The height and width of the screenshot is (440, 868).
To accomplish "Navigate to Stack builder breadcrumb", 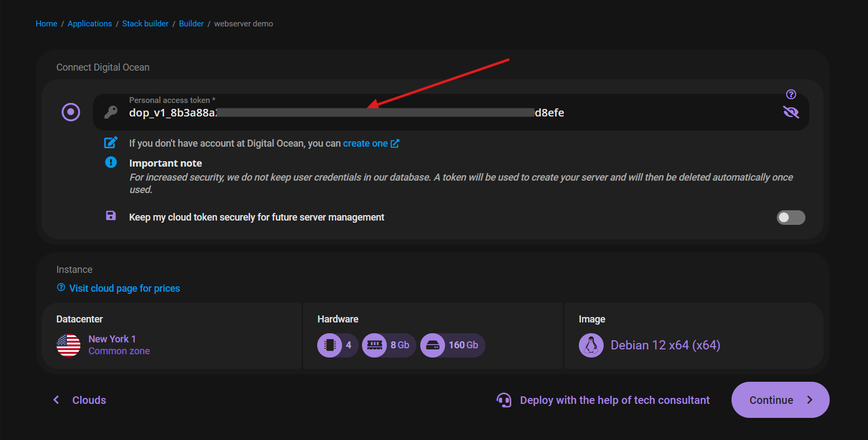I will coord(145,24).
